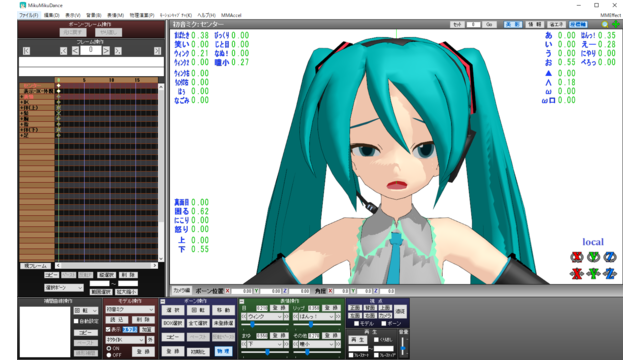Step back one frame arrow

[x=76, y=51]
